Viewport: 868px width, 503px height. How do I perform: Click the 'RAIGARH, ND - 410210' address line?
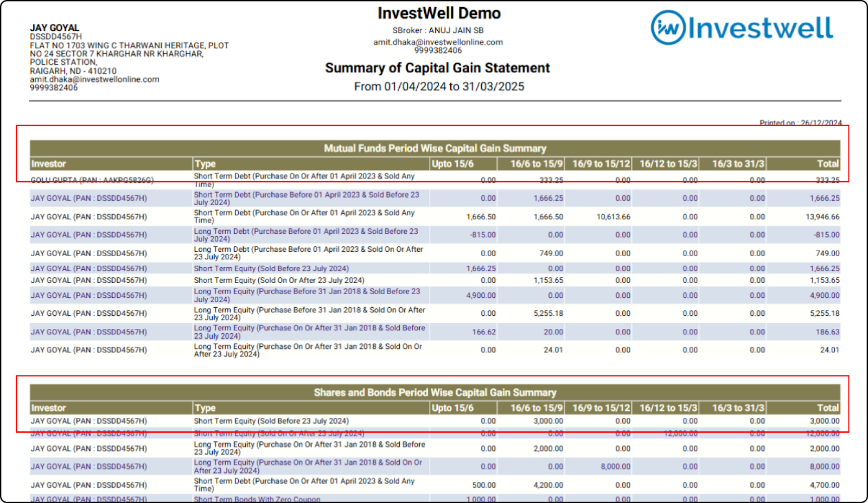[x=73, y=71]
